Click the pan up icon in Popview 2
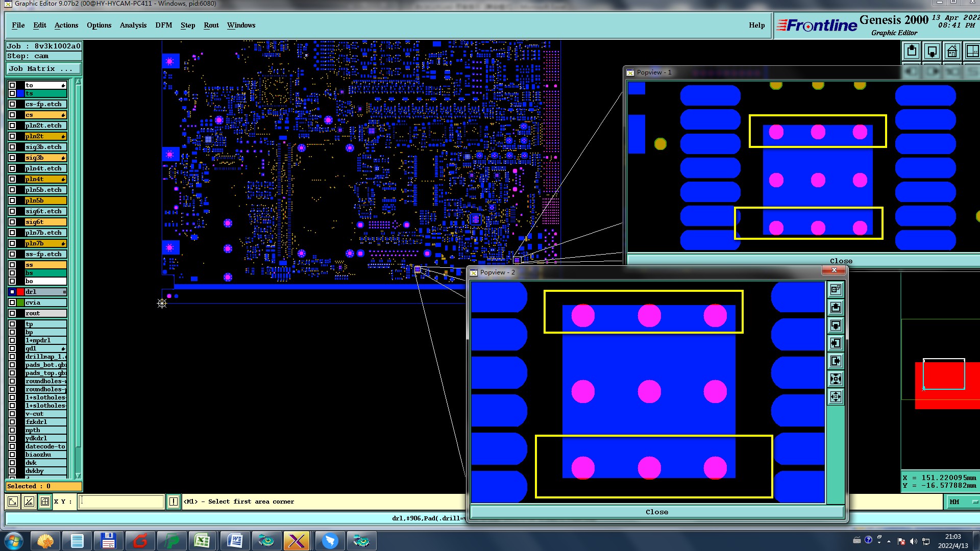 point(836,308)
